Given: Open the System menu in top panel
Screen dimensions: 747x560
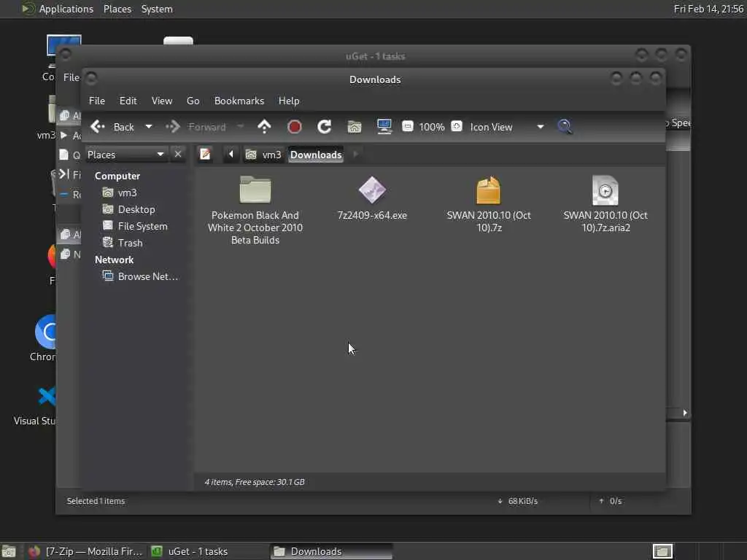Looking at the screenshot, I should click(x=157, y=9).
